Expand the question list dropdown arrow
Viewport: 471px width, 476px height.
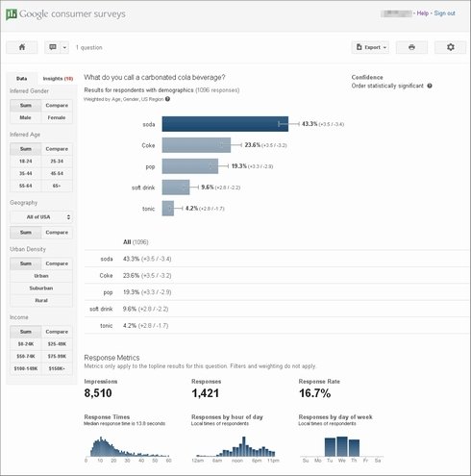64,47
